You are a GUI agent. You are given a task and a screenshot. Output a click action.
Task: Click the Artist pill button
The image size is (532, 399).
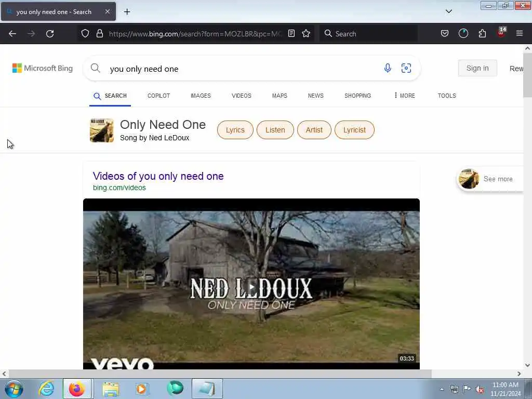(x=314, y=130)
